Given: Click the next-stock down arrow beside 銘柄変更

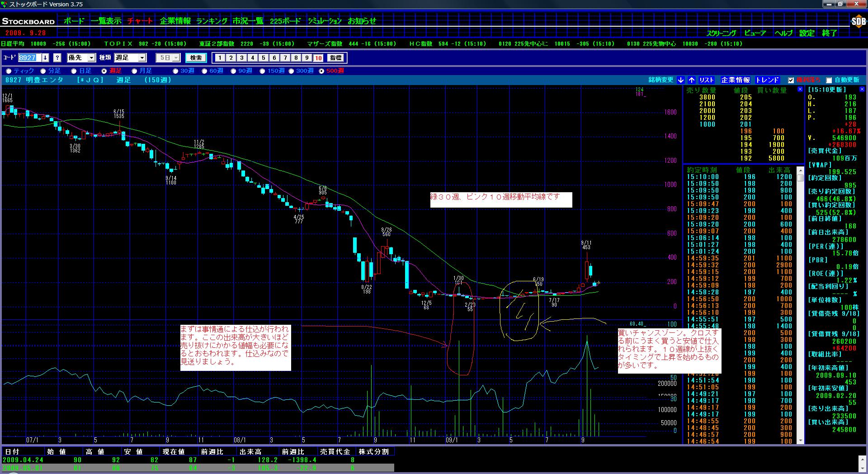Looking at the screenshot, I should click(x=681, y=80).
